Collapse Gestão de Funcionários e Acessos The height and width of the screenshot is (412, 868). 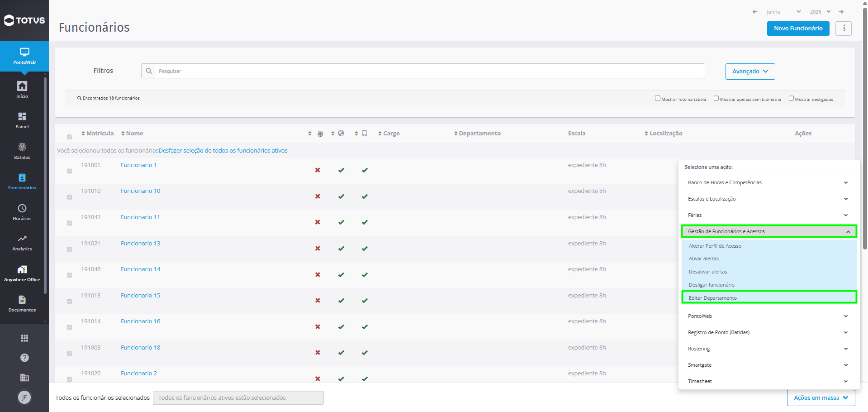(768, 231)
